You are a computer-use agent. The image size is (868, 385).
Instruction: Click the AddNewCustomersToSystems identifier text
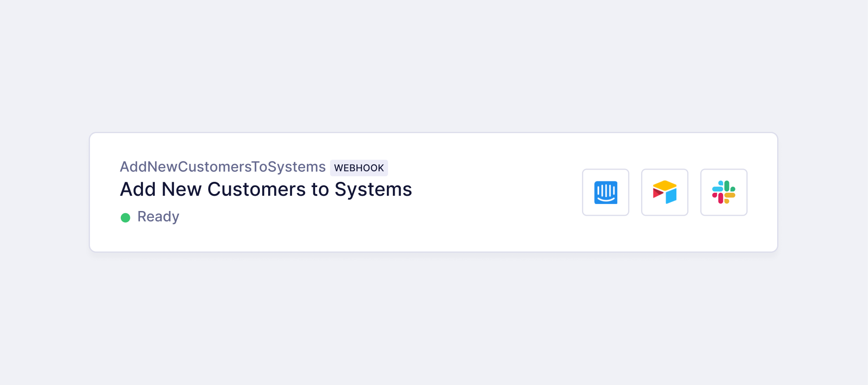tap(223, 167)
